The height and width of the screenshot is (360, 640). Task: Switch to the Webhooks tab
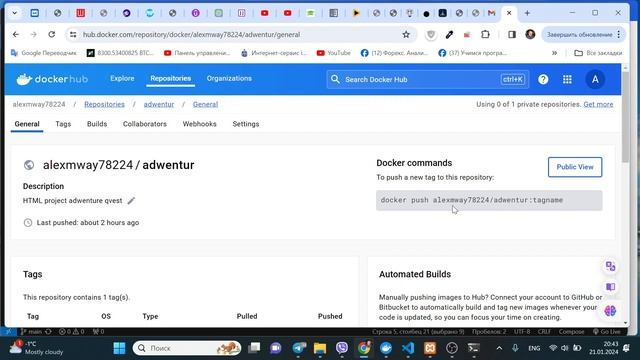[x=200, y=124]
